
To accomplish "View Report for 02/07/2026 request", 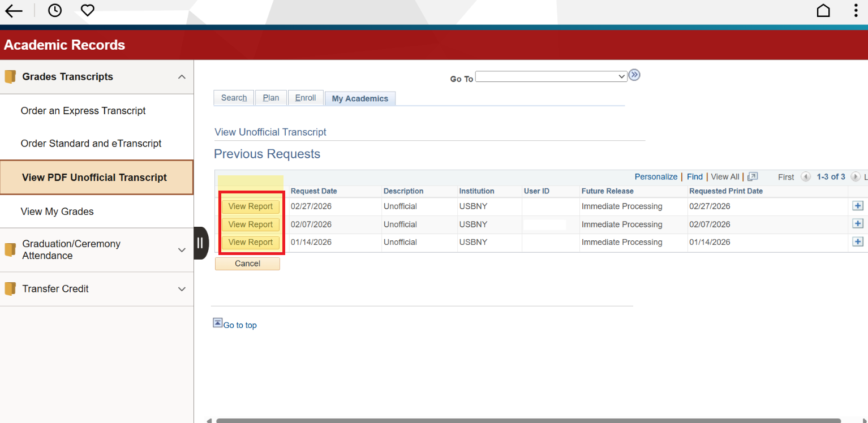I will (251, 225).
